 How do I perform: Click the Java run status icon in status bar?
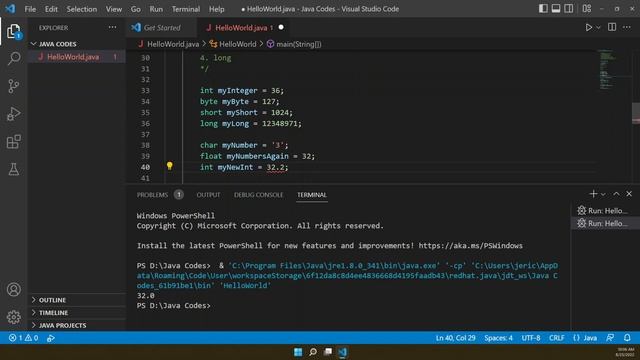(51, 338)
